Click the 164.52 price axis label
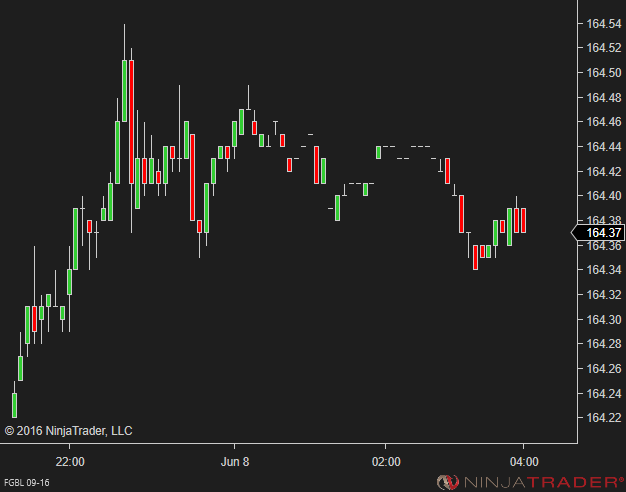This screenshot has height=492, width=626. pyautogui.click(x=604, y=48)
